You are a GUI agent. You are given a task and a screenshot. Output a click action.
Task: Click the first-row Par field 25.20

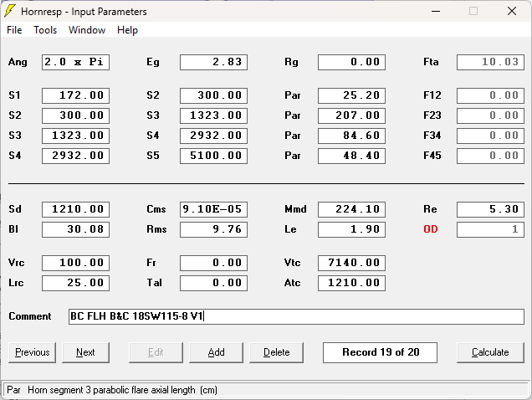351,95
